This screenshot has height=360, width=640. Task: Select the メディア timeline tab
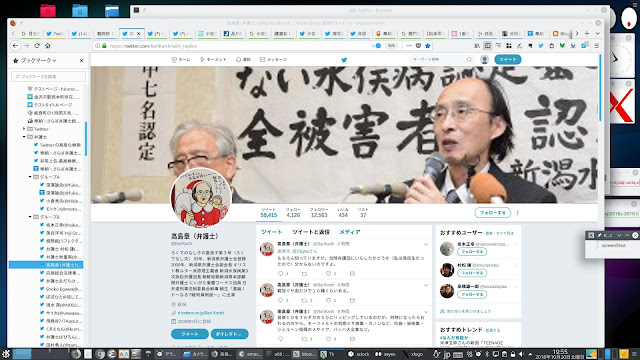click(350, 232)
